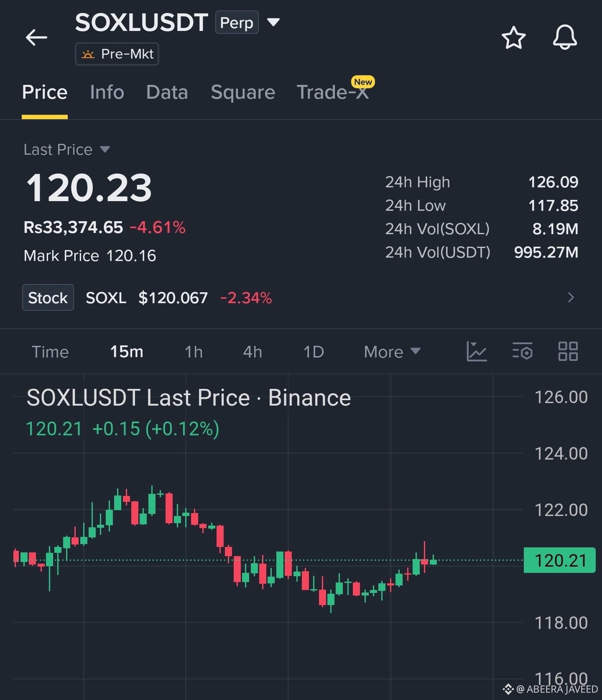Switch to the Square tab
Image resolution: width=602 pixels, height=700 pixels.
point(243,92)
